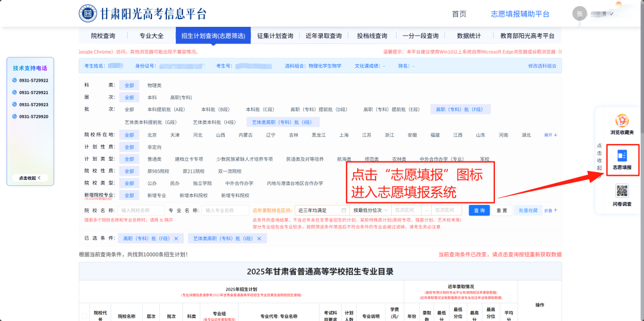Select 全部 under 批次 filter
Image resolution: width=644 pixels, height=321 pixels.
129,110
